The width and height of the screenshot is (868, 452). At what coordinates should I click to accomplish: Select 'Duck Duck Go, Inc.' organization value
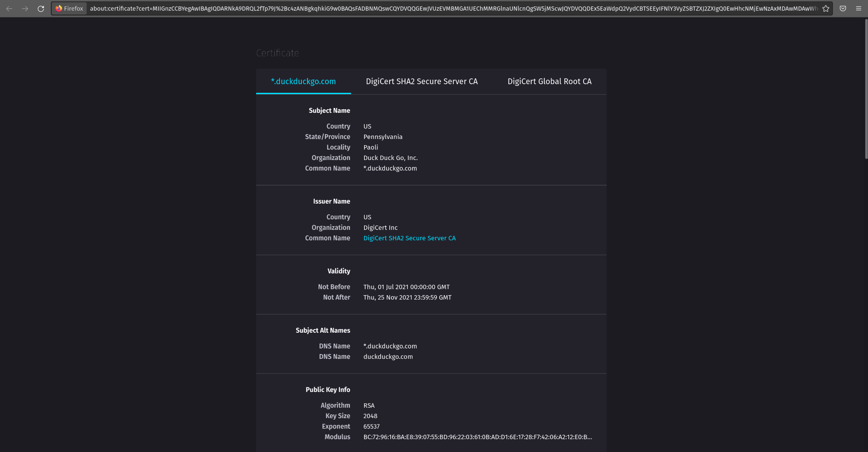point(390,158)
